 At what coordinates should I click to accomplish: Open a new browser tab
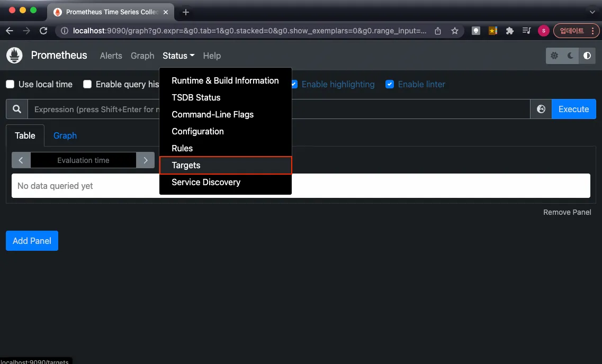point(186,12)
